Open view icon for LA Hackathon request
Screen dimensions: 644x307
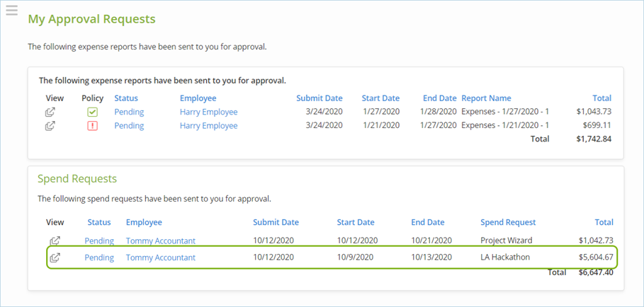(x=55, y=257)
